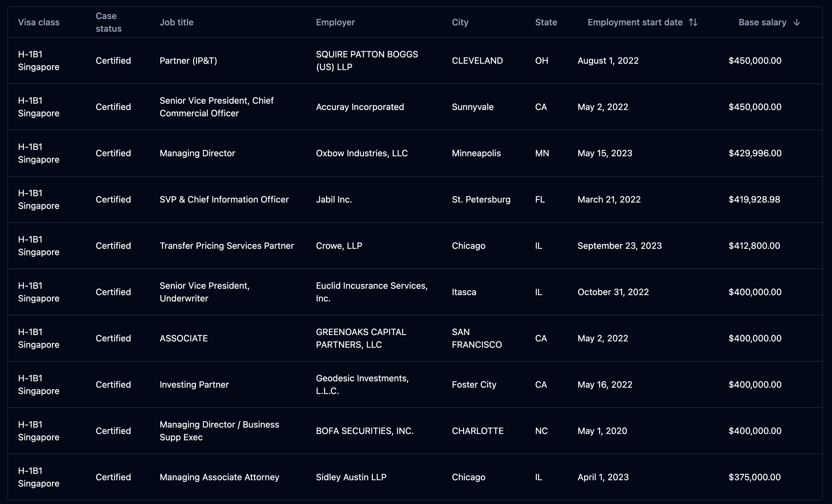Click the State column header
The image size is (832, 504).
pyautogui.click(x=546, y=22)
